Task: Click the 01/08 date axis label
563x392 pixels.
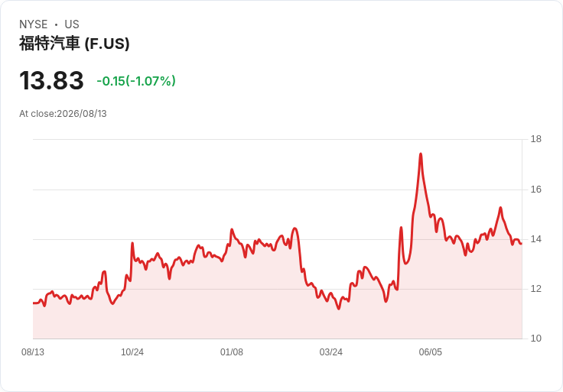Action: pyautogui.click(x=232, y=352)
